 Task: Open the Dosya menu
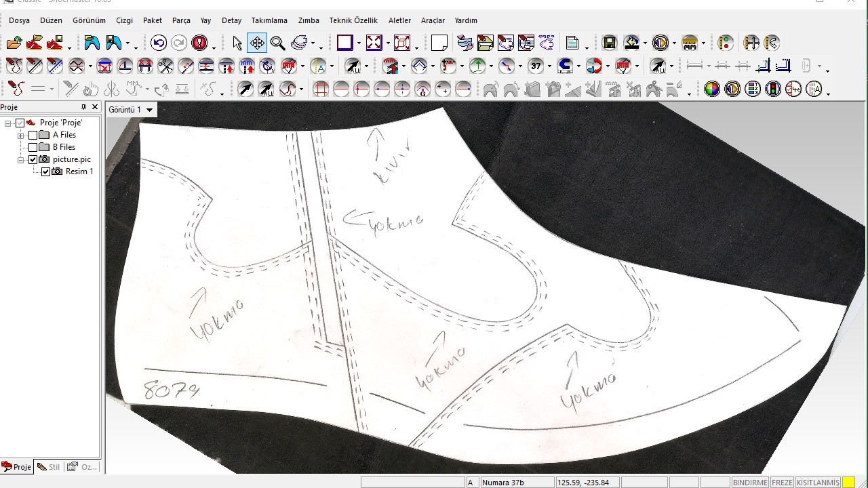[x=19, y=20]
